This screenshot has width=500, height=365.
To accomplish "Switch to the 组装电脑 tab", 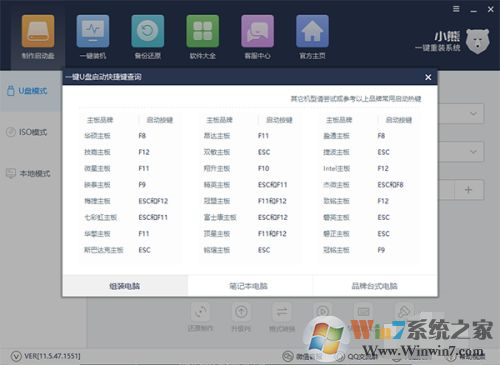I will pos(125,286).
